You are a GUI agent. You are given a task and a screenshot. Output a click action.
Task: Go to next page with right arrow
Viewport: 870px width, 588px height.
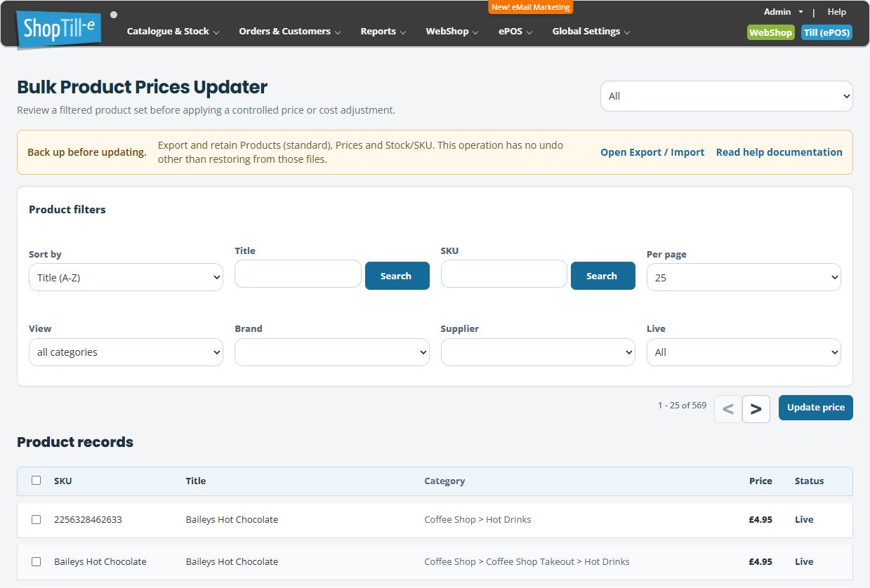756,409
